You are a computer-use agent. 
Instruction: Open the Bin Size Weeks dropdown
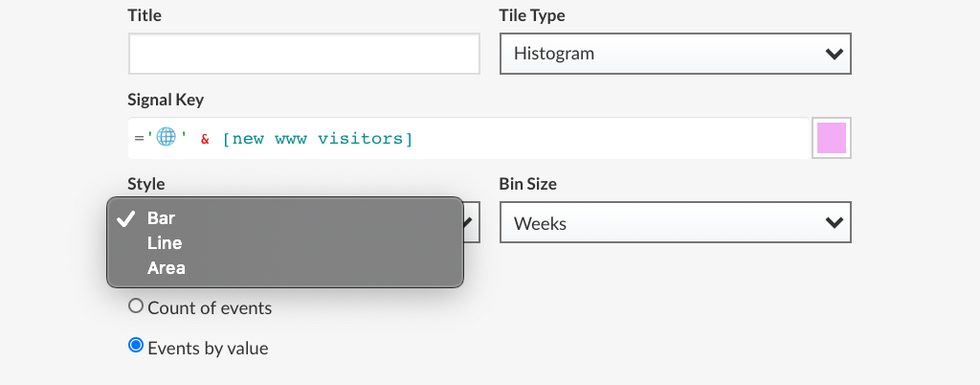click(675, 223)
